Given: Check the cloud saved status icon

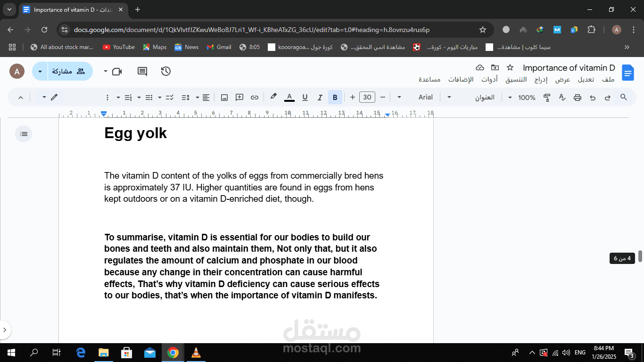Looking at the screenshot, I should click(480, 67).
